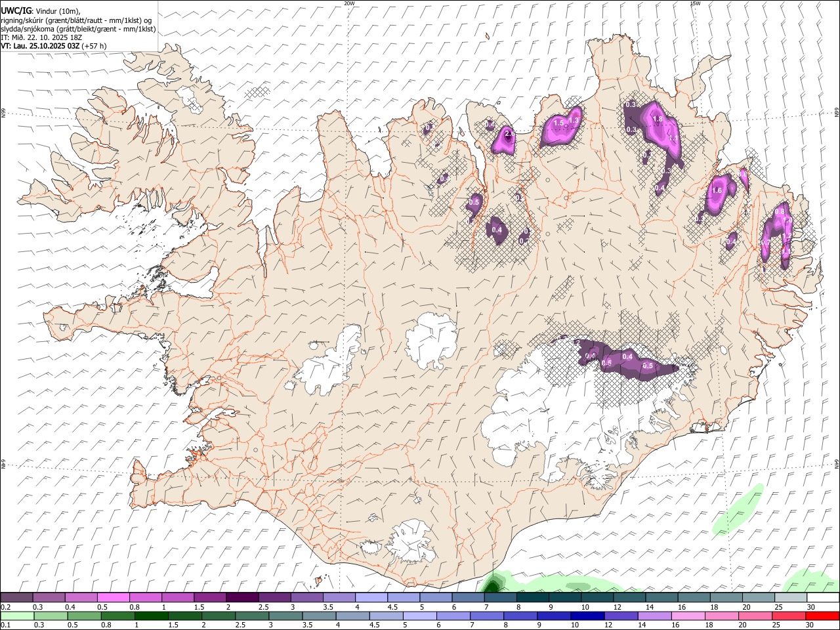840x630 pixels.
Task: Click the 'rigning/skúrir' legend description line
Action: tap(76, 20)
